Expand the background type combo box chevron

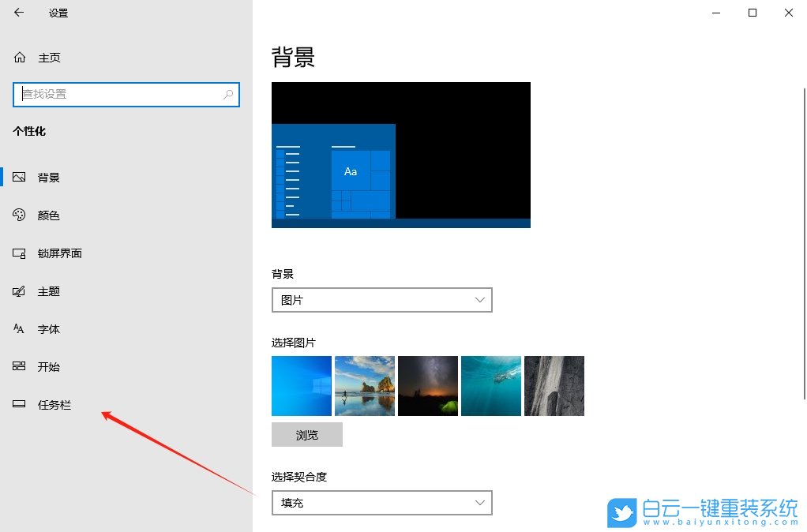coord(479,300)
